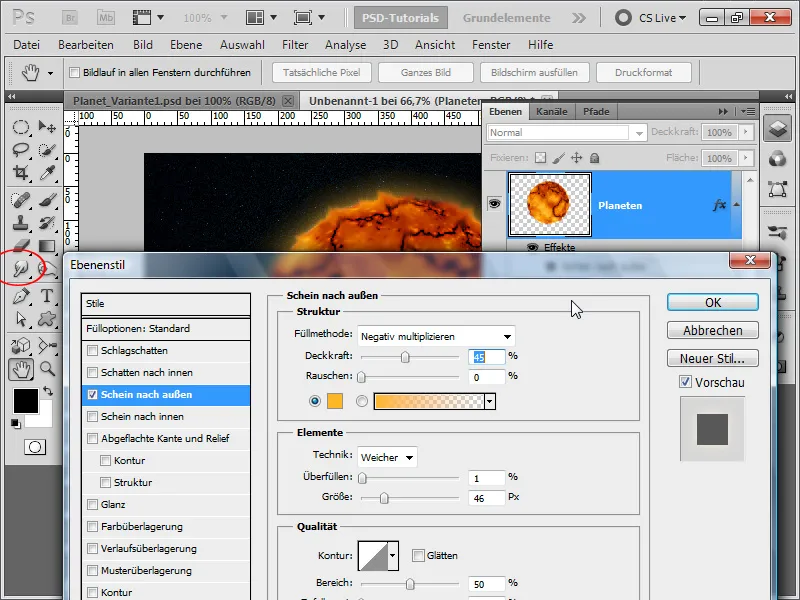Enable Schlagschatten checkbox
This screenshot has height=600, width=800.
click(92, 351)
